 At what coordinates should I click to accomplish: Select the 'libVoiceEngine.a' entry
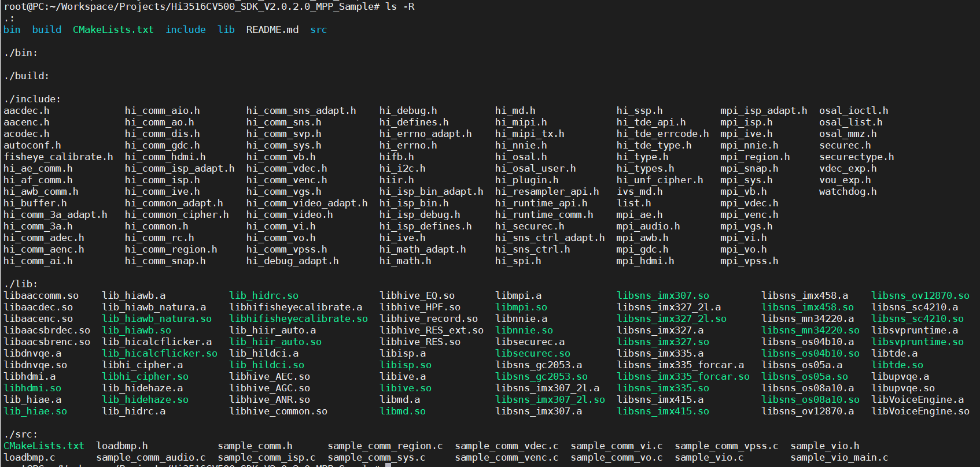point(918,399)
